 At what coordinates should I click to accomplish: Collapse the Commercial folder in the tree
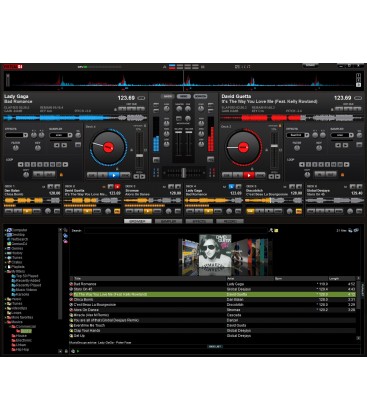click(x=10, y=327)
